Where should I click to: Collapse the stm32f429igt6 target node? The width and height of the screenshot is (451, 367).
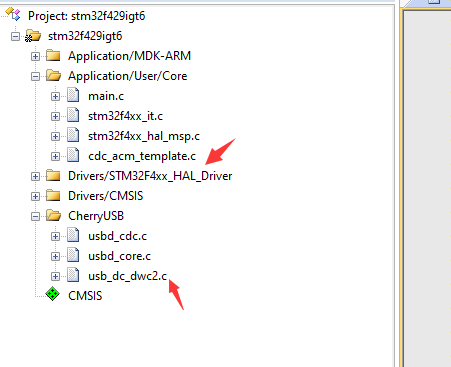[15, 36]
